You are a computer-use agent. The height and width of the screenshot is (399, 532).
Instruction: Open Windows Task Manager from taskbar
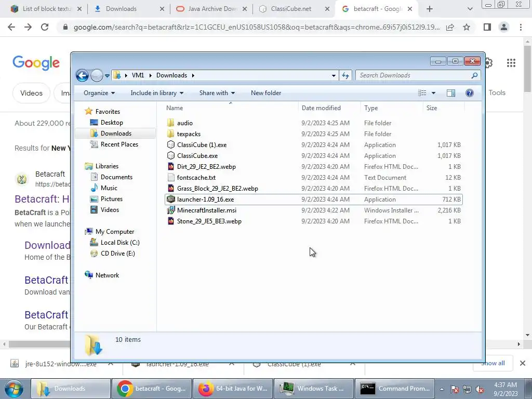(x=313, y=389)
